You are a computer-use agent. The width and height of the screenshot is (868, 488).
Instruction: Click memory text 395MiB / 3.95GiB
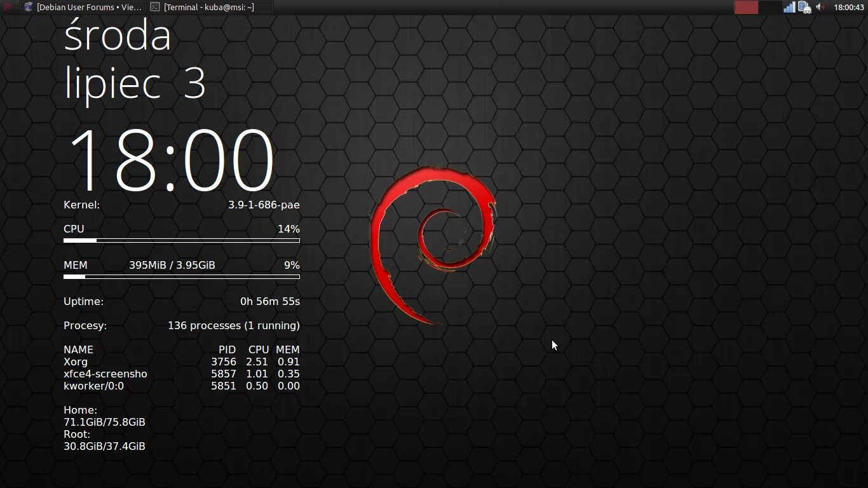click(172, 265)
